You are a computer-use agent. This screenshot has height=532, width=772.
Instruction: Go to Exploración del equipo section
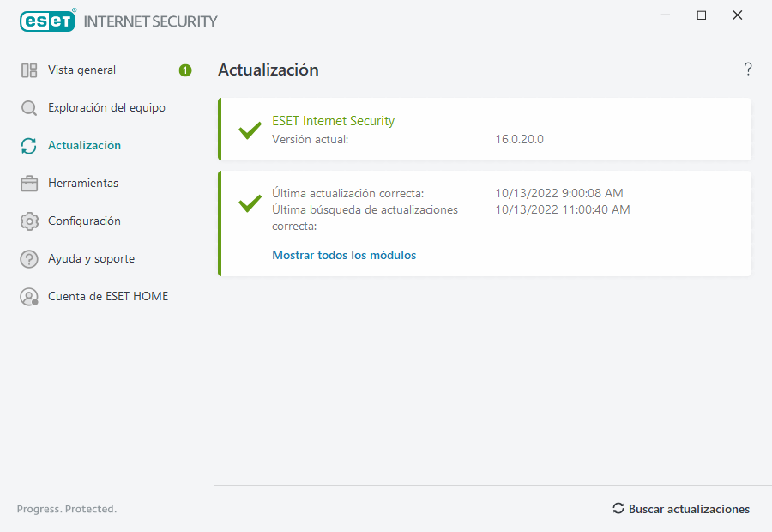click(x=106, y=108)
